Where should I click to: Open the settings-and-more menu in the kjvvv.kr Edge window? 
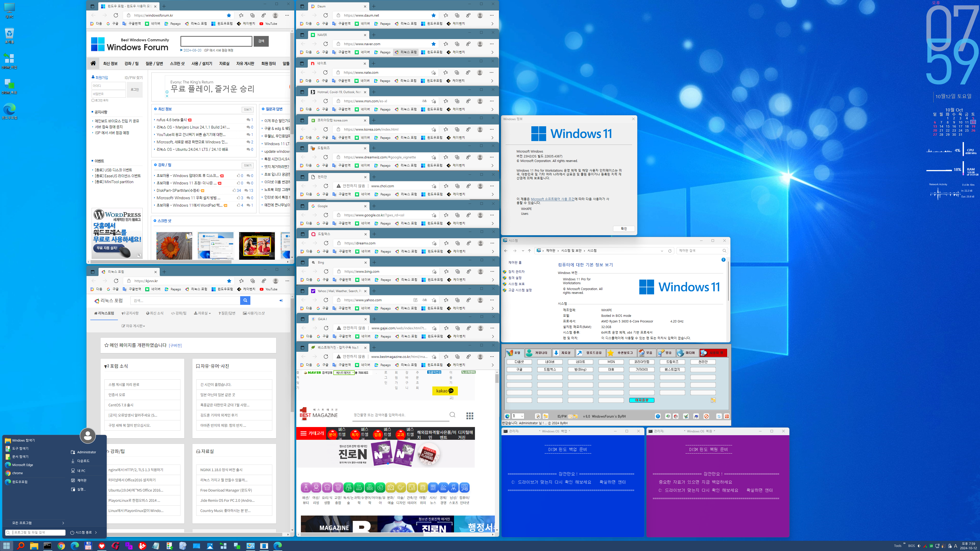tap(287, 281)
